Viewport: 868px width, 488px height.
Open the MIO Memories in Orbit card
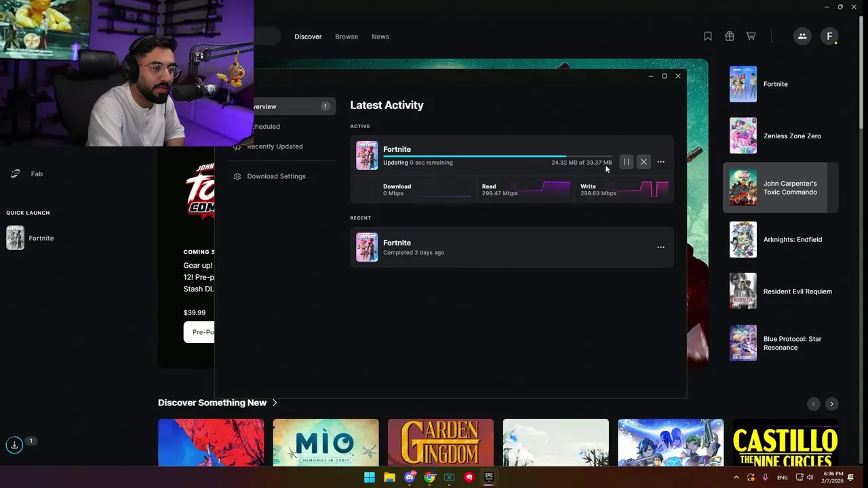pyautogui.click(x=325, y=443)
